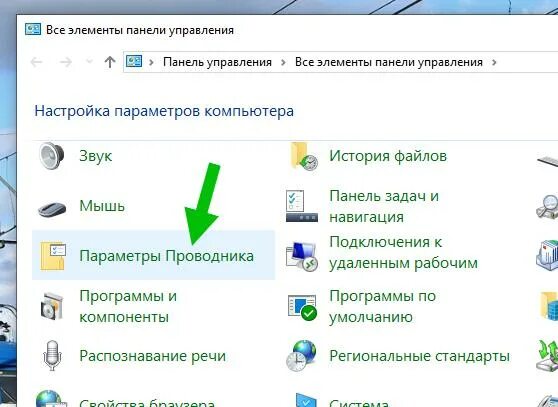The width and height of the screenshot is (558, 407).
Task: Open Программы и компоненты link
Action: tap(128, 306)
